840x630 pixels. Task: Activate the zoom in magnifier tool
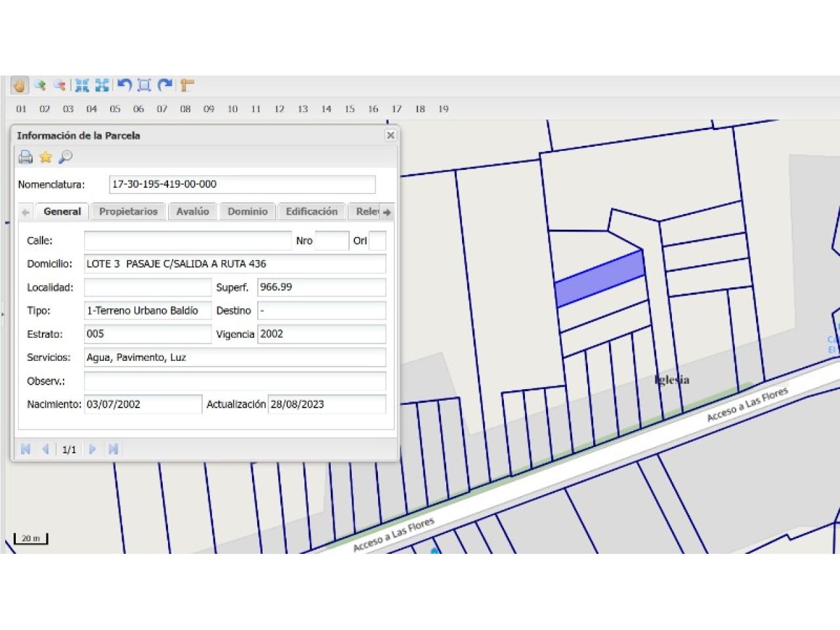(40, 85)
